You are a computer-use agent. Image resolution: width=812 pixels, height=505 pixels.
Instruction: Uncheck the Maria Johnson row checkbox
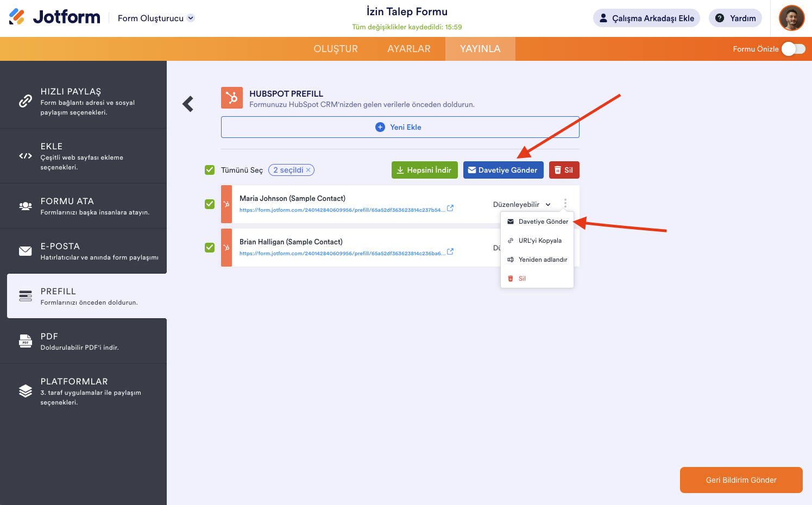click(210, 204)
